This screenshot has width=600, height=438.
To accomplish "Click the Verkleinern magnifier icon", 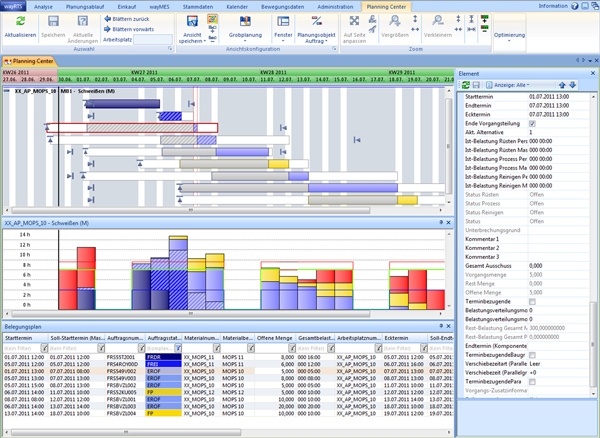I will tap(438, 21).
